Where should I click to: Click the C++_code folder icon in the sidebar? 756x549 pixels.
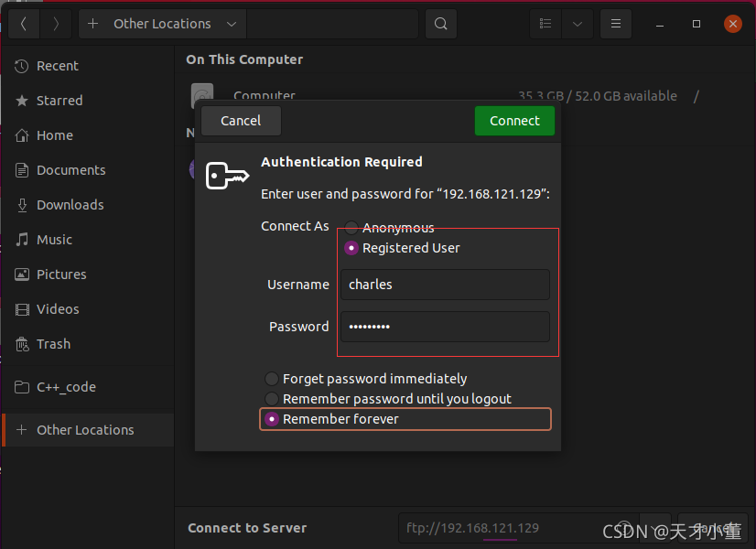tap(22, 387)
